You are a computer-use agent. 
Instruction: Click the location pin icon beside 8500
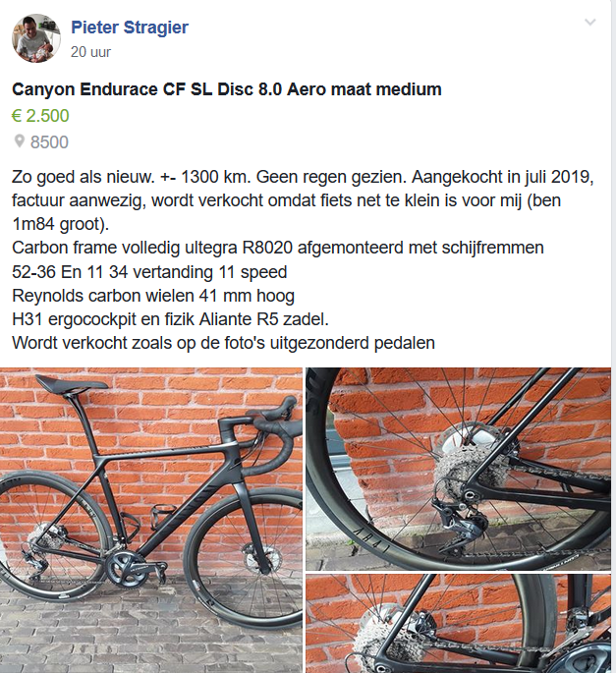click(20, 141)
